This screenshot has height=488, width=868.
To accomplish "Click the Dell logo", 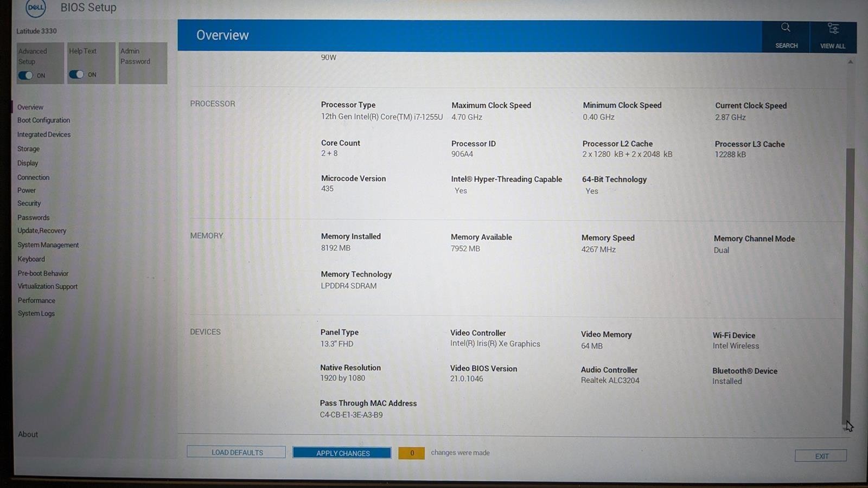I will [36, 8].
